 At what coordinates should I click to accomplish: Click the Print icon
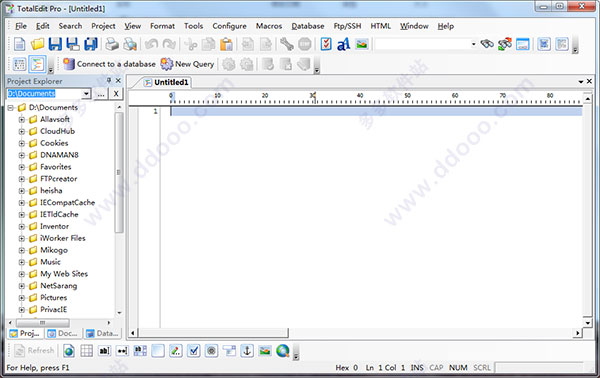pyautogui.click(x=112, y=44)
